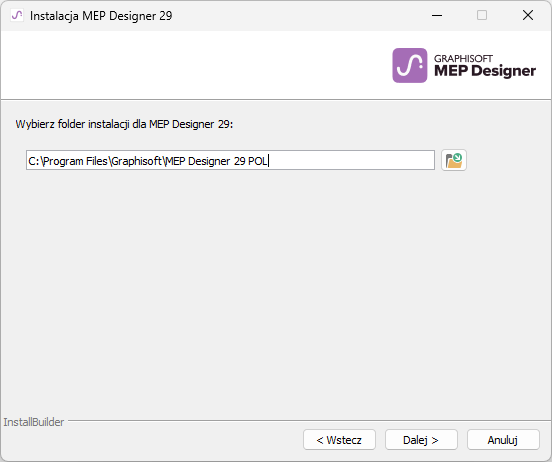Click the InstallBuilder text
The width and height of the screenshot is (552, 462).
[34, 422]
